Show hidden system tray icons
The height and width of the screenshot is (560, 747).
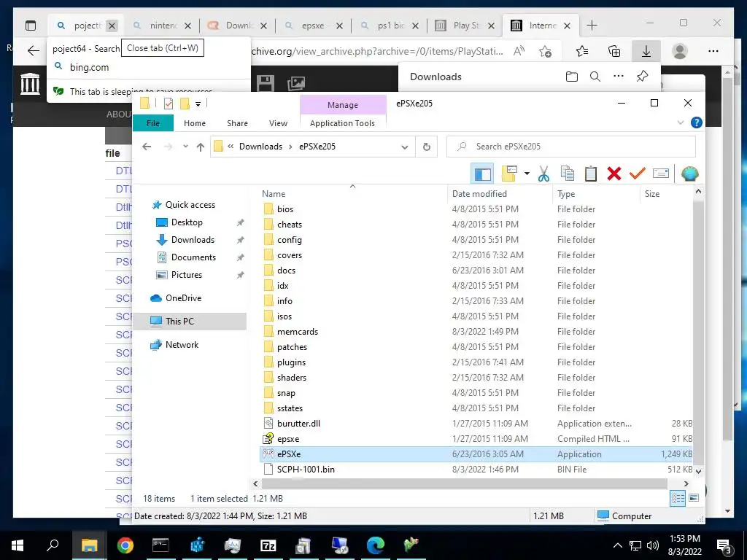(617, 545)
